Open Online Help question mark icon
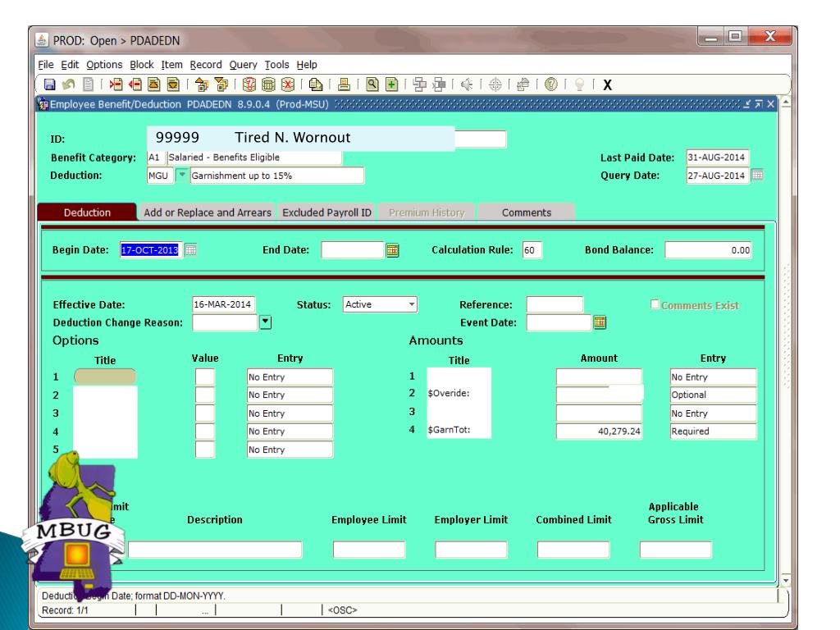Viewport: 840px width, 630px height. (x=550, y=84)
